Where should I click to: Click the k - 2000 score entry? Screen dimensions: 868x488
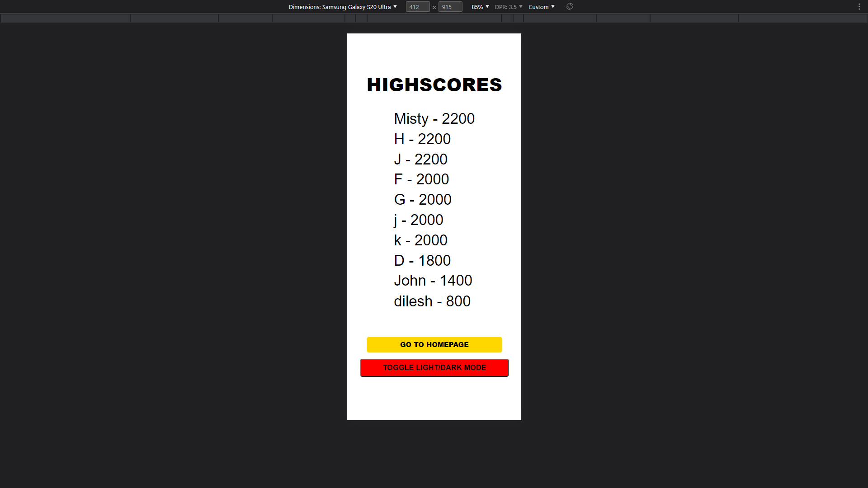420,240
